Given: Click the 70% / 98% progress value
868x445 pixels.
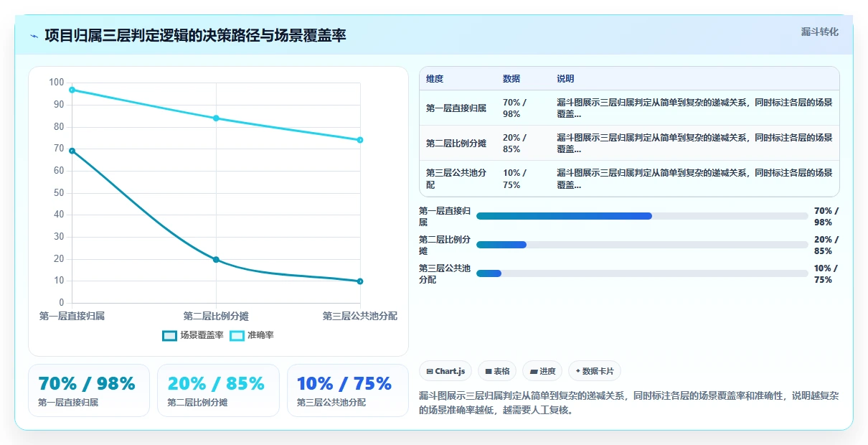Looking at the screenshot, I should click(x=826, y=217).
